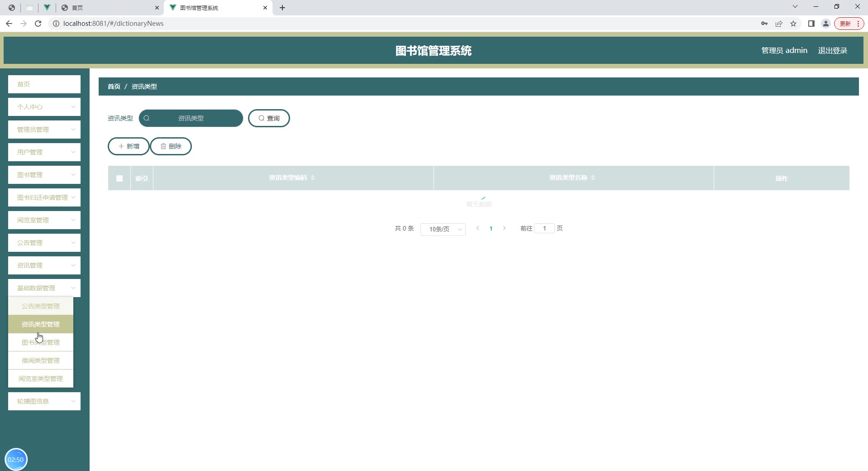Expand the 管理员管理 sidebar menu

(44, 130)
